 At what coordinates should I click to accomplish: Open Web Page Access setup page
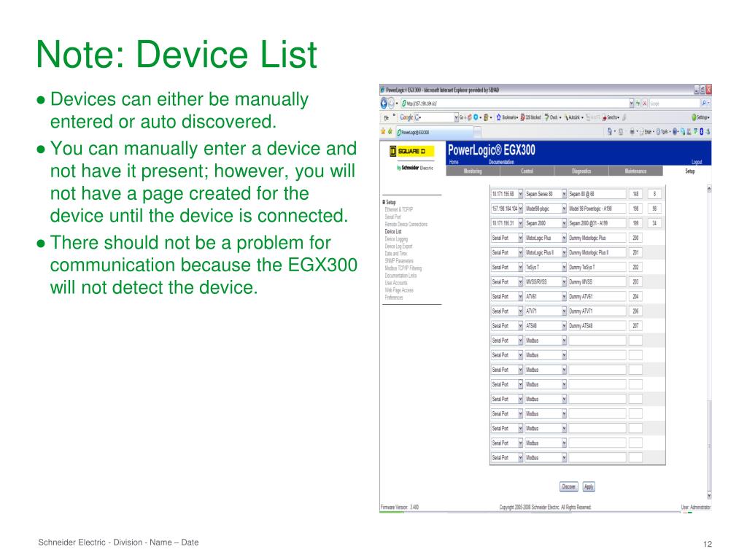(399, 290)
